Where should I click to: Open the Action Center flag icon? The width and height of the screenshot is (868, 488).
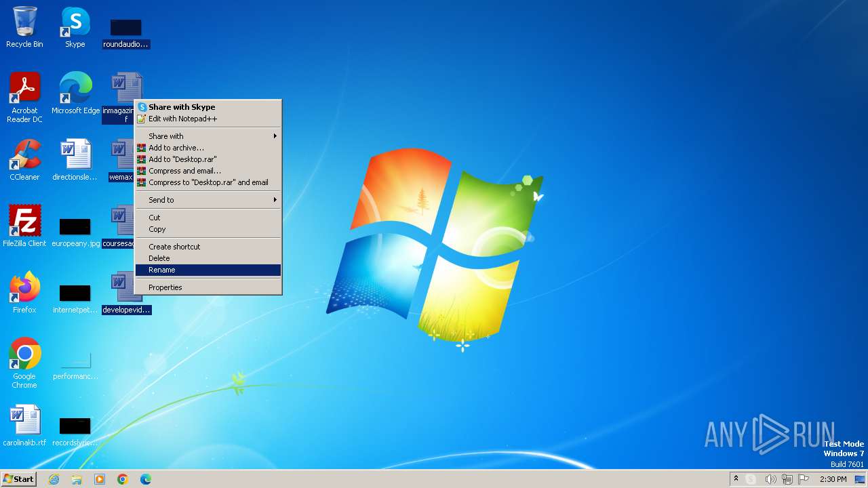coord(804,479)
